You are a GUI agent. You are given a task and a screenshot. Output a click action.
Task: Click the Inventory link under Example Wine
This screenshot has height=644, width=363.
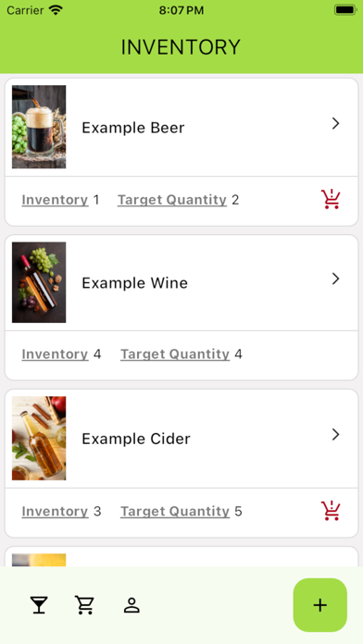click(x=55, y=354)
